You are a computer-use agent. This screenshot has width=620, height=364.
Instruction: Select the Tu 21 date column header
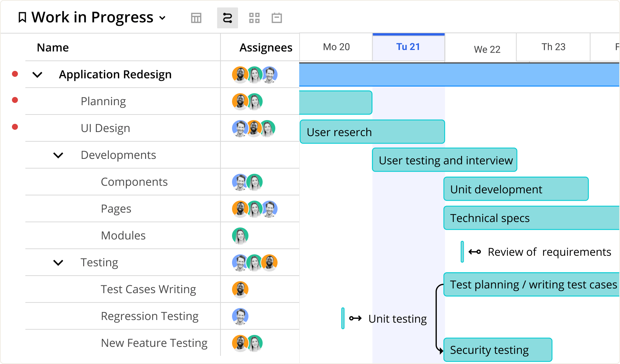pyautogui.click(x=408, y=47)
